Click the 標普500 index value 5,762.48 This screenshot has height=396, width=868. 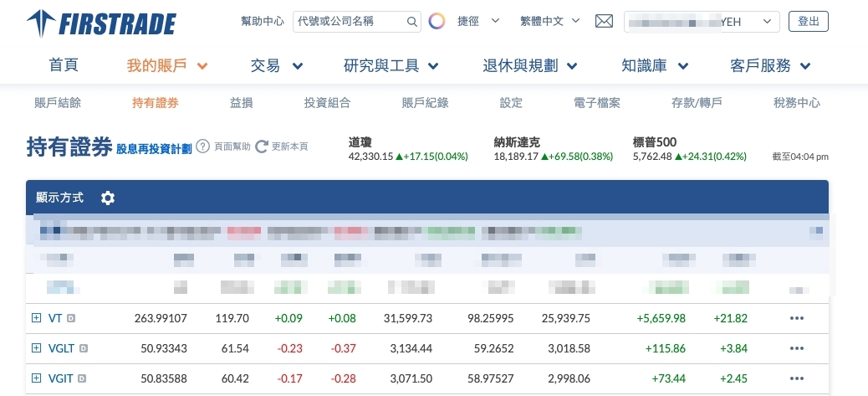pos(652,157)
